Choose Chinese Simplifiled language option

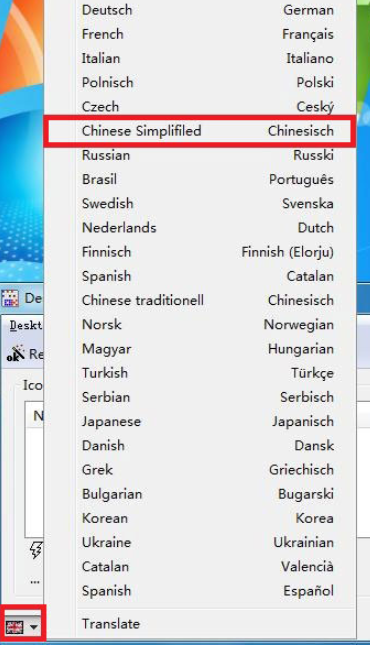point(200,131)
